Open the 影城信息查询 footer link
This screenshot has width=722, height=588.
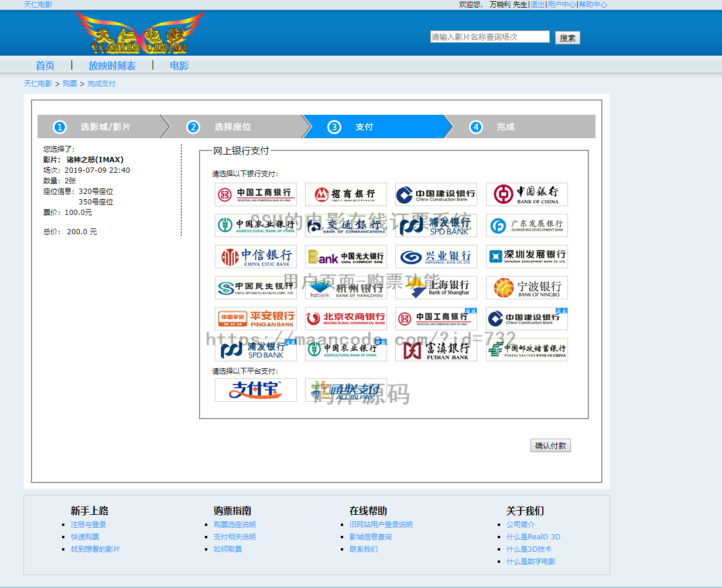(371, 537)
